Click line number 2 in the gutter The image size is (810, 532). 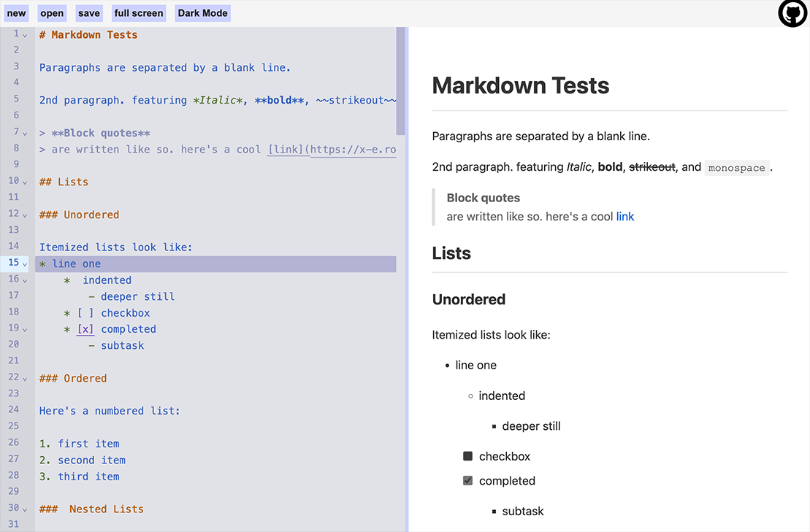pos(16,50)
